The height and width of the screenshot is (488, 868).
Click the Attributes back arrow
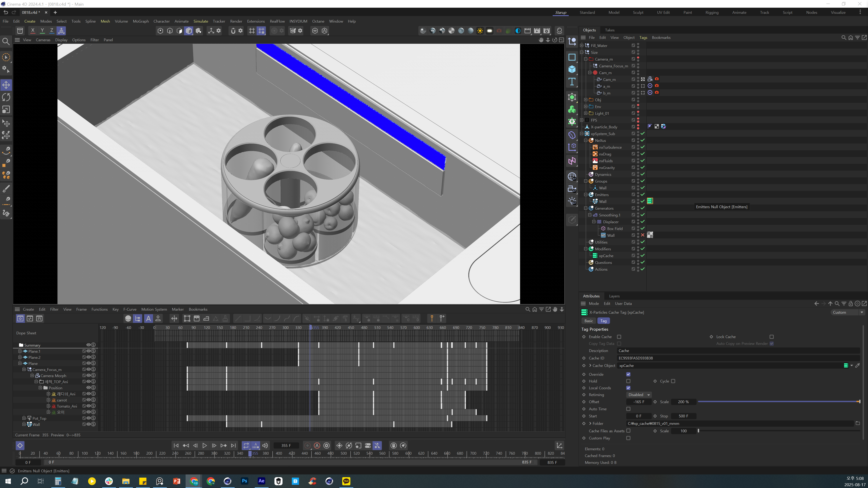[816, 303]
